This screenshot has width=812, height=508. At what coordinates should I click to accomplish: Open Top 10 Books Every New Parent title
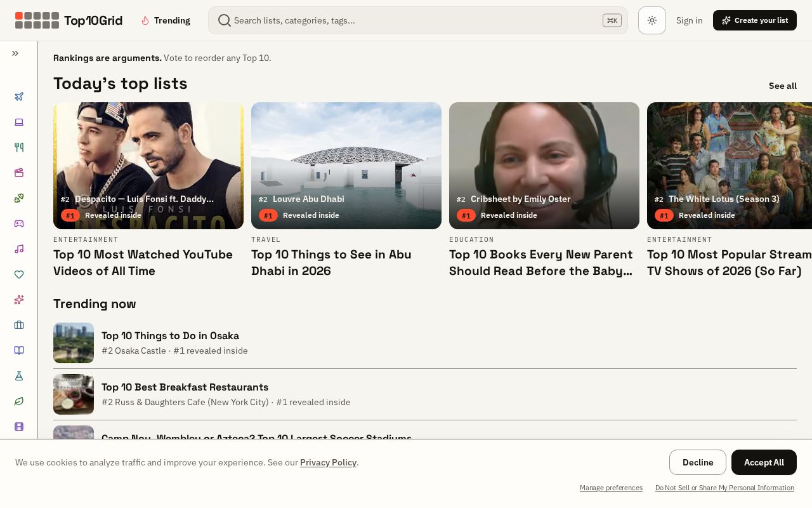[x=541, y=263]
